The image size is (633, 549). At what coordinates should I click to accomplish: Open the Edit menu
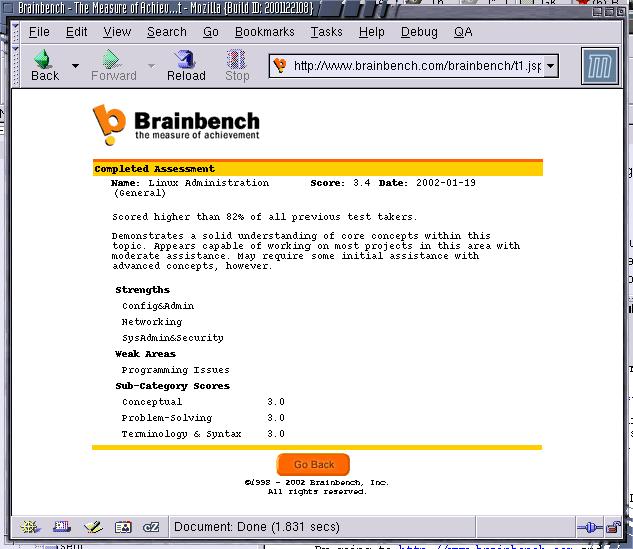[x=76, y=32]
